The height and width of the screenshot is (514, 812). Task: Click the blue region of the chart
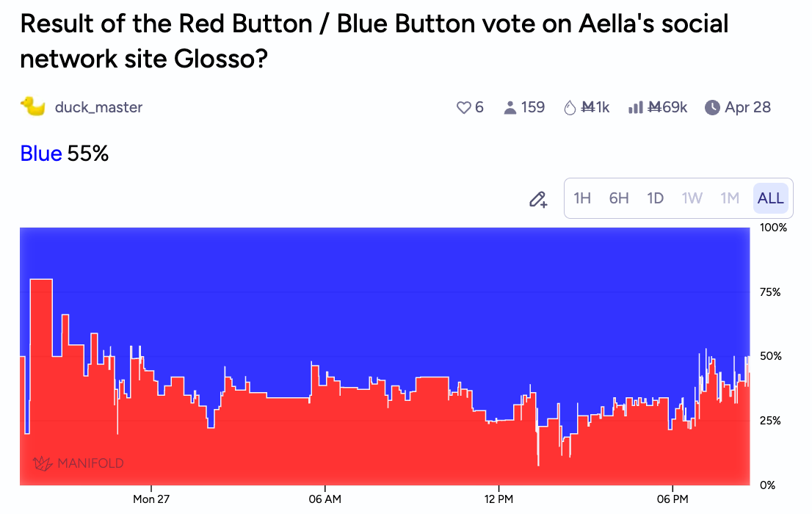[x=367, y=294]
